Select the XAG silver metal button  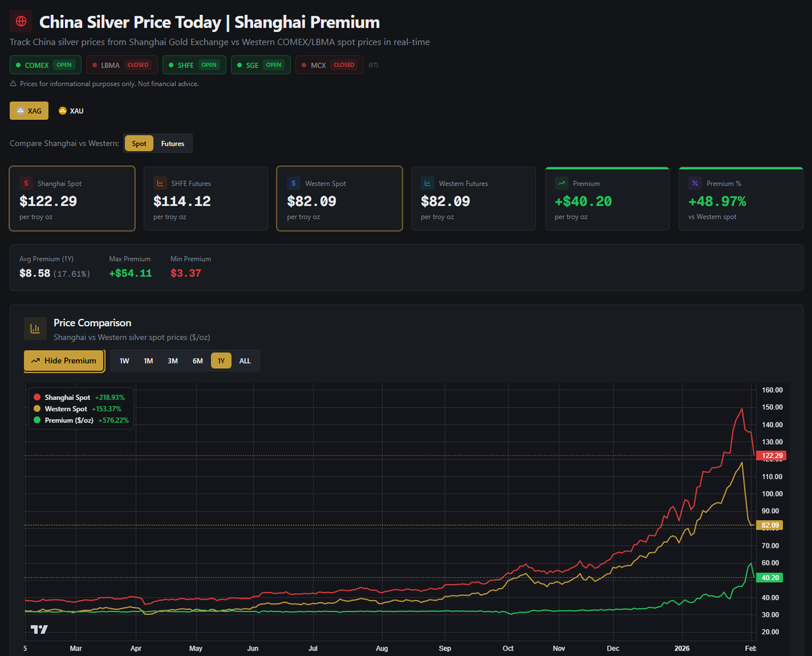(x=29, y=110)
